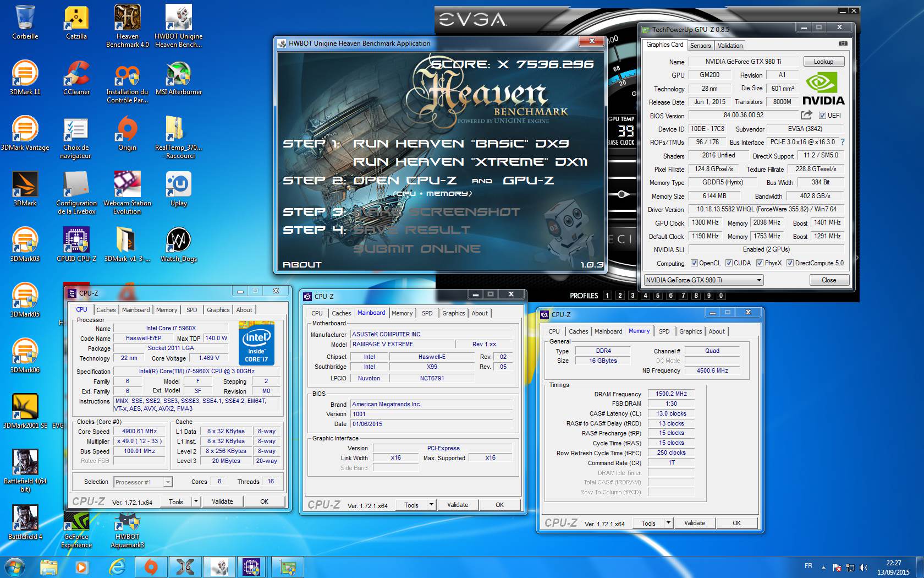This screenshot has height=578, width=924.
Task: Show hidden icons arrow in system tray
Action: pos(823,567)
